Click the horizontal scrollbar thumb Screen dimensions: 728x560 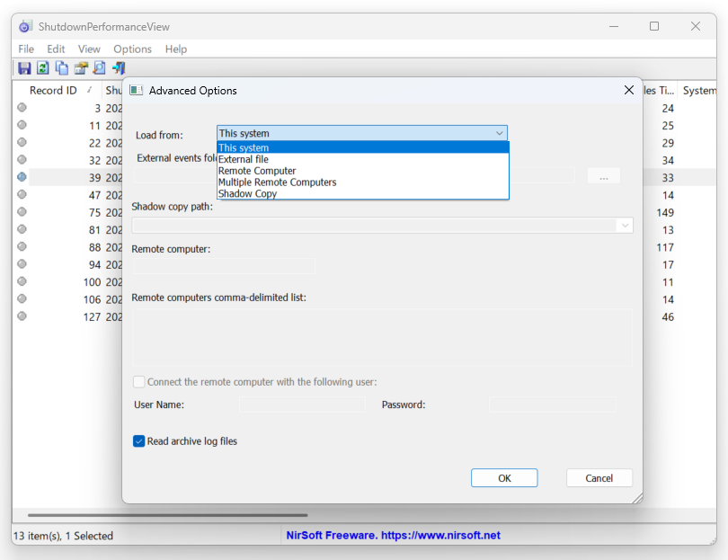pyautogui.click(x=167, y=515)
